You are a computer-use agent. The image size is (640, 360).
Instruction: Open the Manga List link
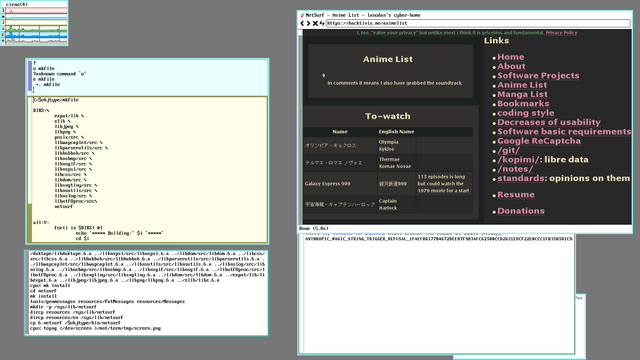pyautogui.click(x=522, y=95)
